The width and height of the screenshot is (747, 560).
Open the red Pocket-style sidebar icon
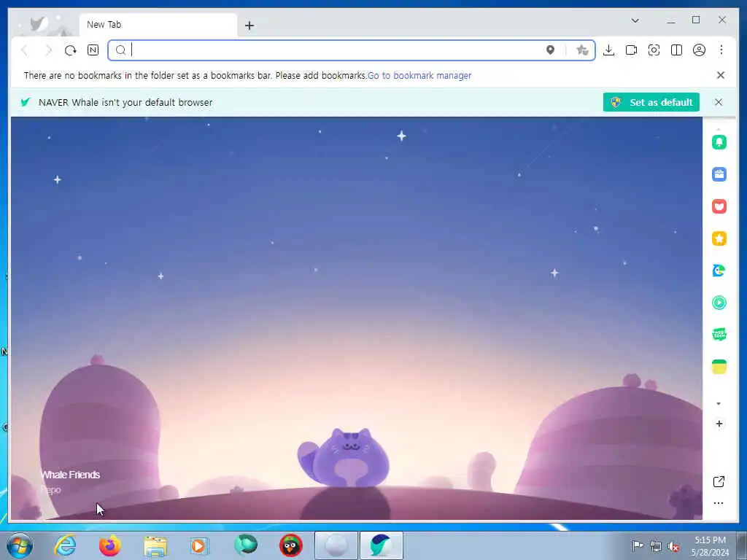pyautogui.click(x=719, y=206)
